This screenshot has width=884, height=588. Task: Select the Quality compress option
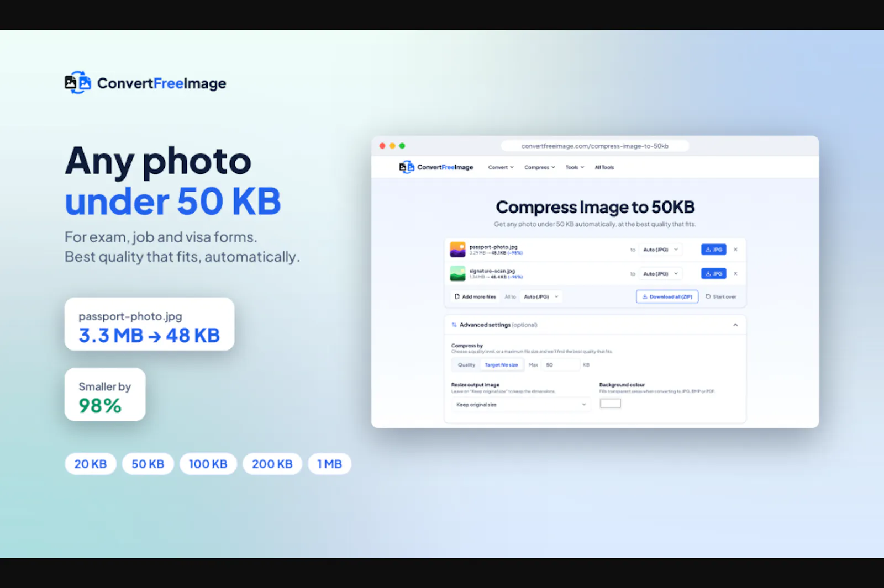pyautogui.click(x=466, y=365)
